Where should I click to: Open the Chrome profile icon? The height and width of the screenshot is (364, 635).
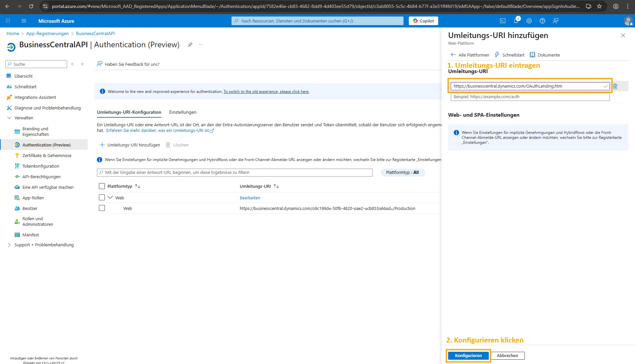(616, 6)
